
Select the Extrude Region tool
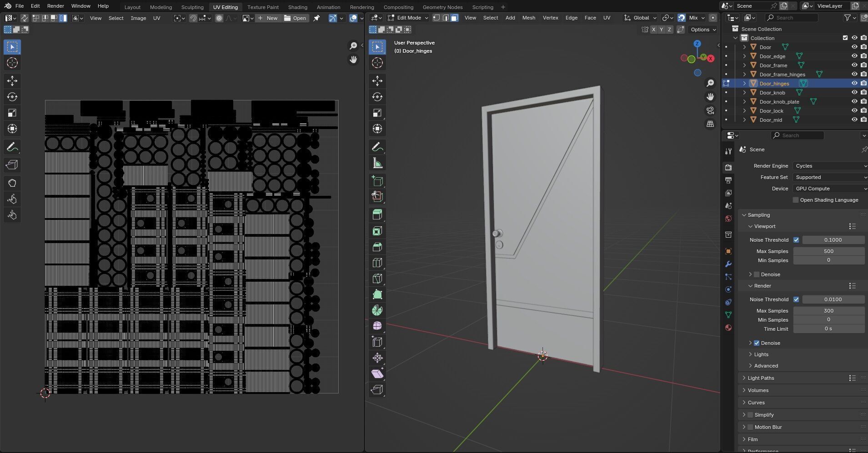pyautogui.click(x=377, y=215)
